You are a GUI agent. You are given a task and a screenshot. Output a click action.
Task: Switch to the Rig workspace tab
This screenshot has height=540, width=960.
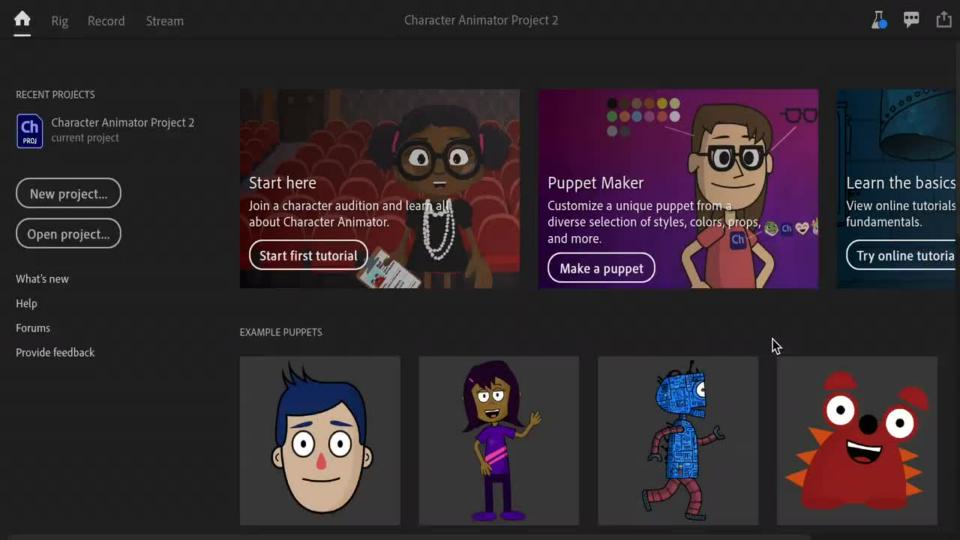click(x=60, y=21)
